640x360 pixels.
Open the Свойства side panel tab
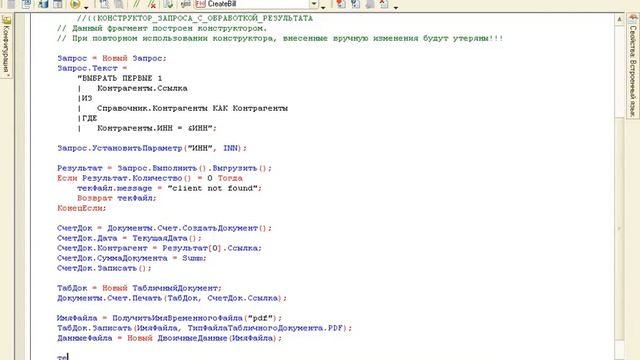click(x=633, y=40)
